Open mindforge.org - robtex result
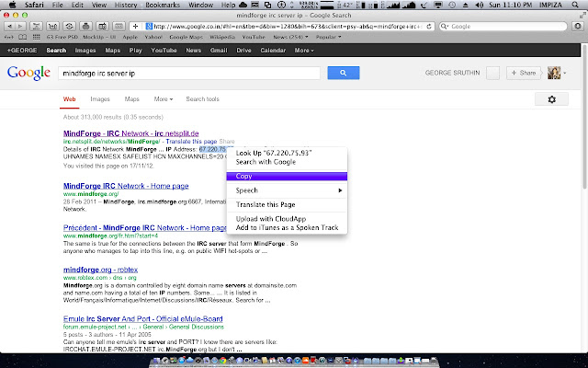588x368 pixels. click(100, 270)
